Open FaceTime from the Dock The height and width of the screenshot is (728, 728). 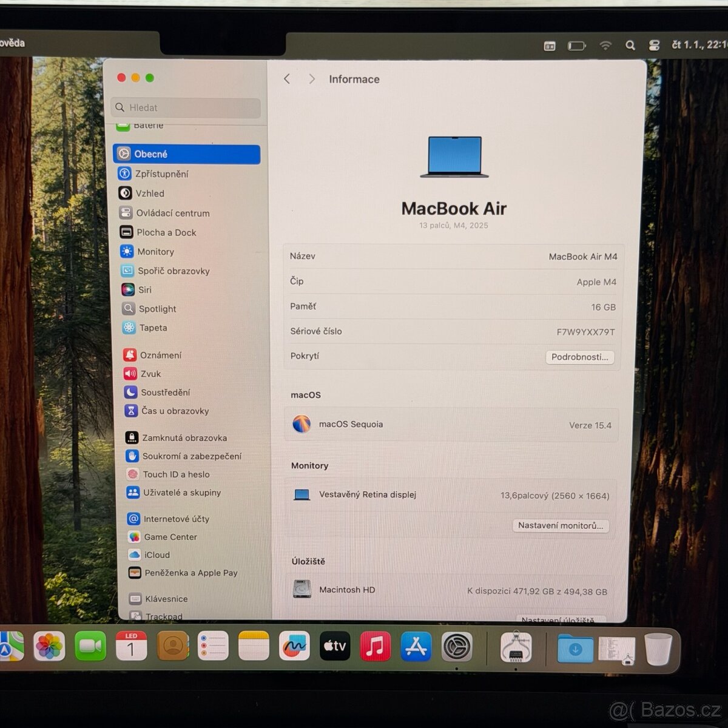tap(90, 646)
